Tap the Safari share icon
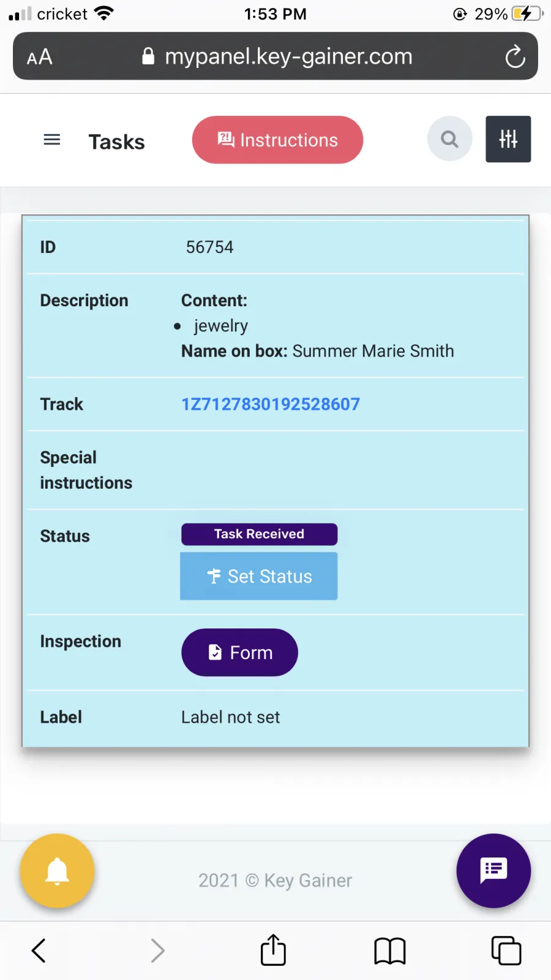Screen dimensions: 551x980 (273, 950)
